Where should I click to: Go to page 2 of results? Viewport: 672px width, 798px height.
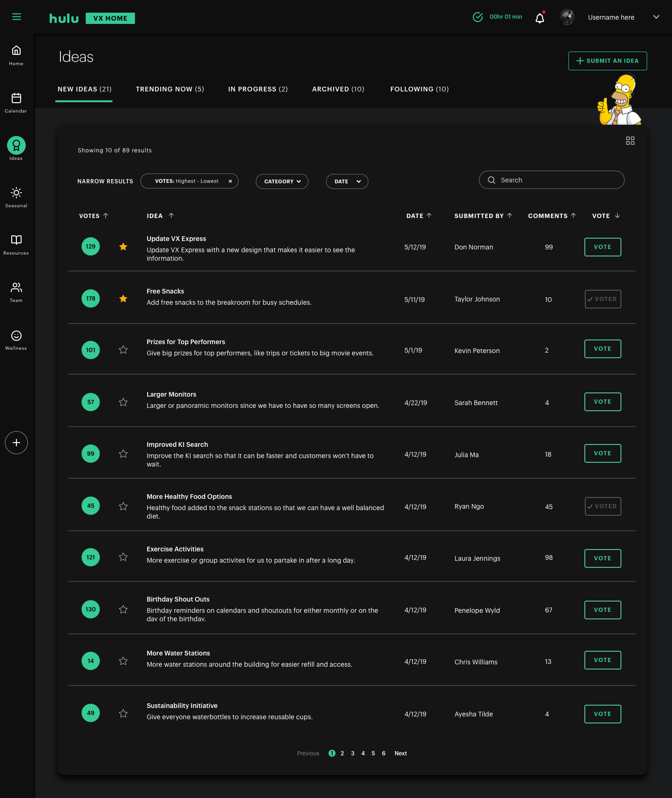point(342,753)
